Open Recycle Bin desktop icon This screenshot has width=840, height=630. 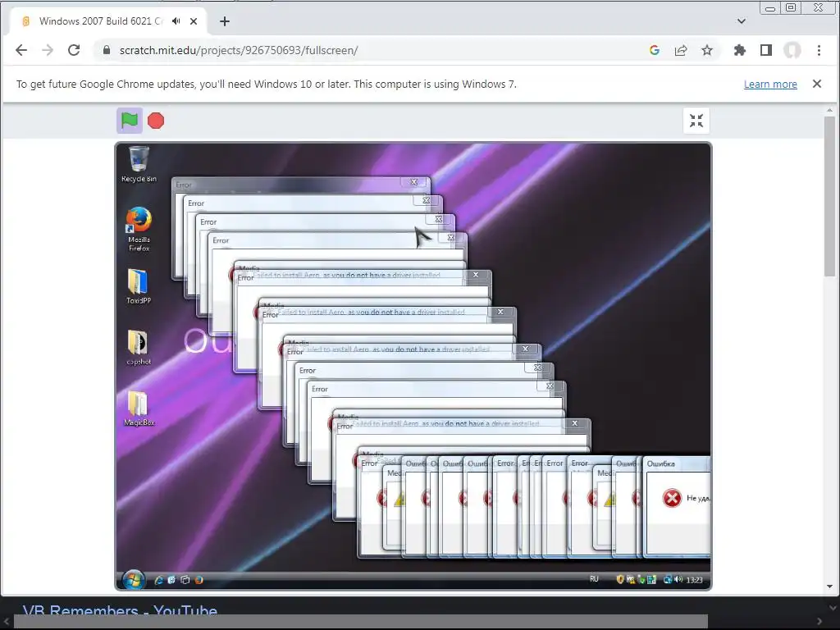tap(139, 164)
